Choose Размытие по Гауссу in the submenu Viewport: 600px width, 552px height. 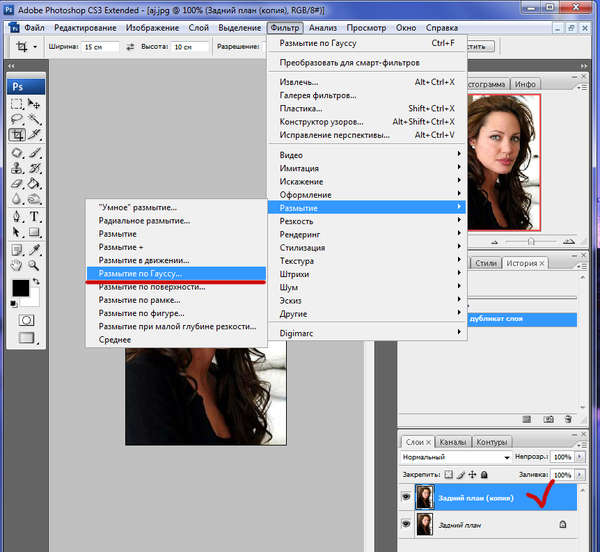point(140,272)
